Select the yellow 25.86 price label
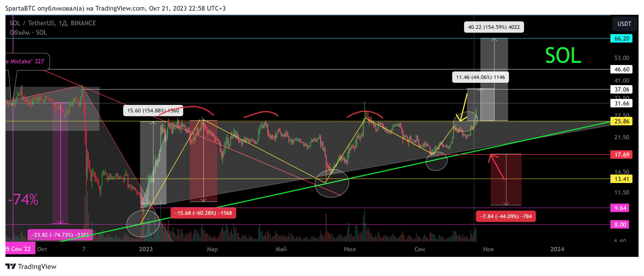Screen dimensions: 644x276 click(621, 121)
